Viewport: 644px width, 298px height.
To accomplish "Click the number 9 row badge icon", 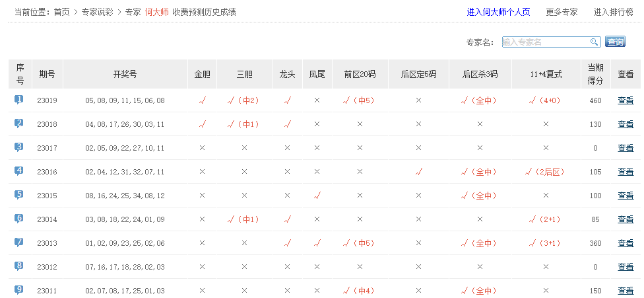I will (19, 290).
